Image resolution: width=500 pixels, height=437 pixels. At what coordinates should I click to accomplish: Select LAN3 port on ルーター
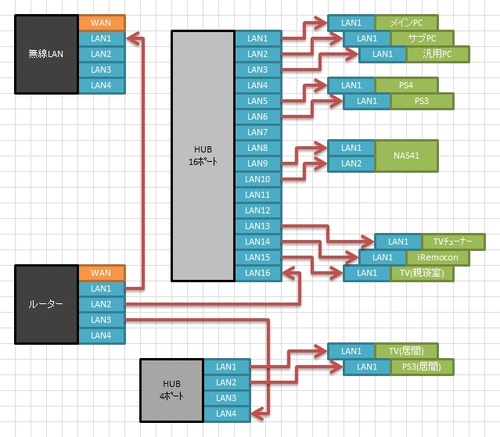[x=102, y=320]
